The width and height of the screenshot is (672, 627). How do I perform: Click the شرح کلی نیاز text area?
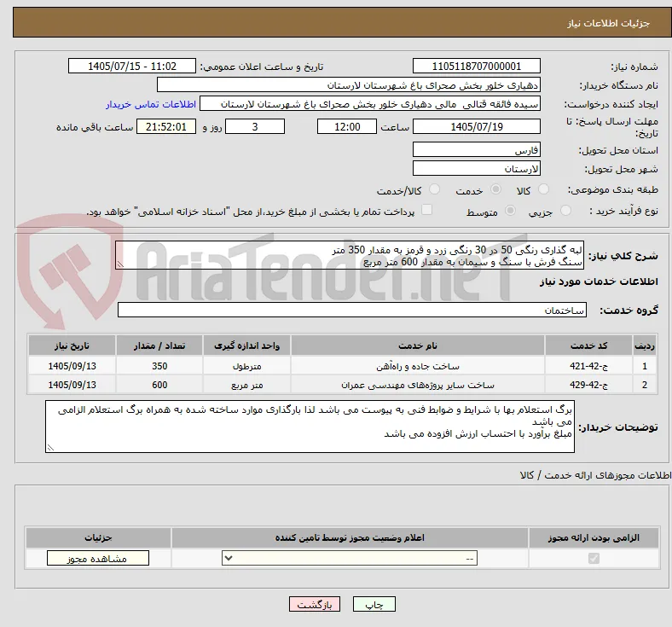click(350, 255)
